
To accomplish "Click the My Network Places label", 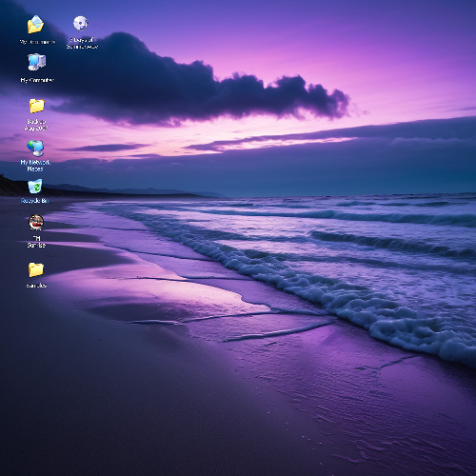I will (x=35, y=166).
